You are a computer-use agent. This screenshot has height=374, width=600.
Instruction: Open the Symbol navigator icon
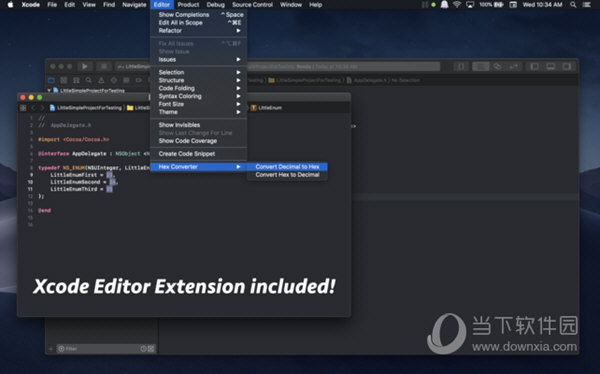coord(76,80)
